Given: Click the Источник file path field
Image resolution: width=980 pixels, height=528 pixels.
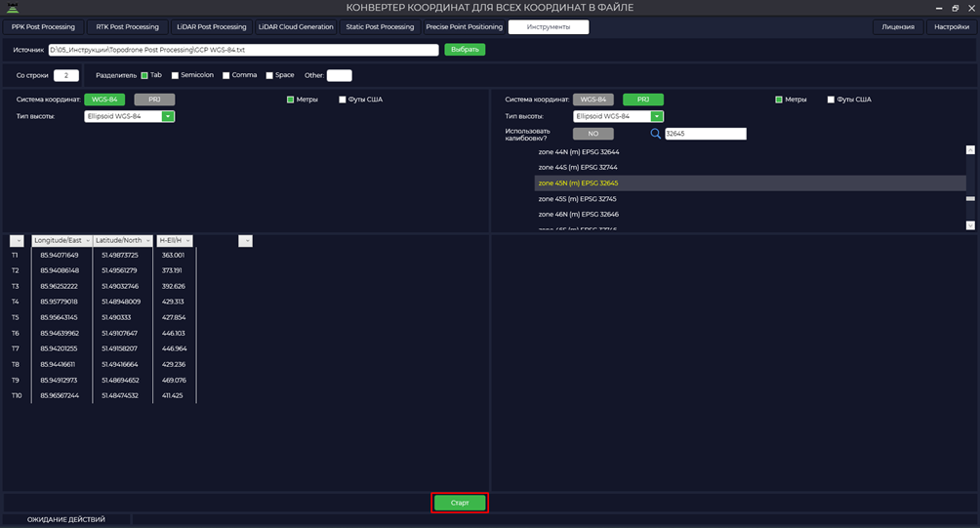Looking at the screenshot, I should point(244,50).
